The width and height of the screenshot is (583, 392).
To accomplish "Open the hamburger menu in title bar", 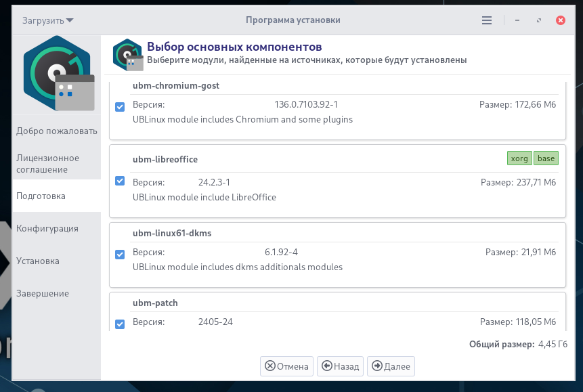I will pyautogui.click(x=487, y=20).
